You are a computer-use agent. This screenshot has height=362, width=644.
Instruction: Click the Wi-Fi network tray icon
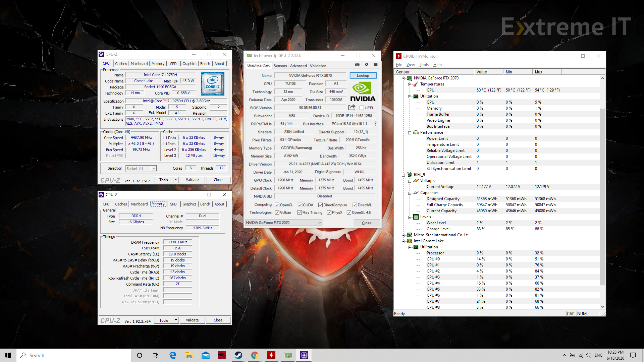click(581, 355)
